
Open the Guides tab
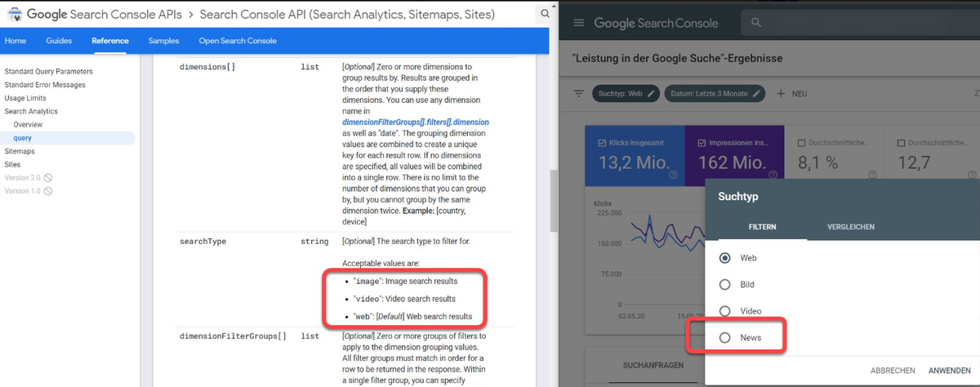59,41
